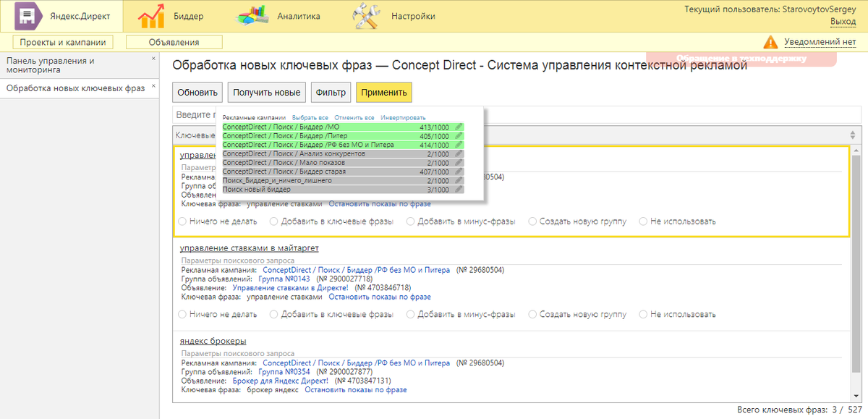Toggle campaign Поиск_Биддер_и_ничего_лишнего

[343, 180]
